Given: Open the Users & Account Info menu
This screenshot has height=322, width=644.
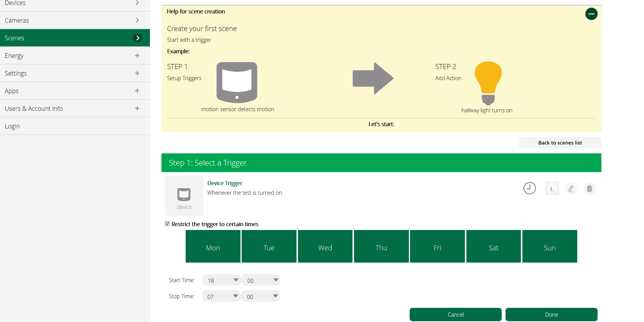Looking at the screenshot, I should click(x=75, y=108).
